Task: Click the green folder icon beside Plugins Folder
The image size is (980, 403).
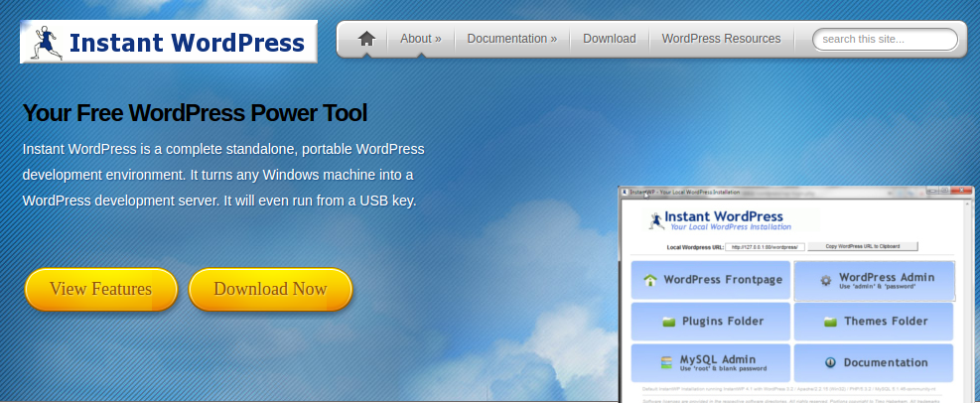Action: [669, 322]
